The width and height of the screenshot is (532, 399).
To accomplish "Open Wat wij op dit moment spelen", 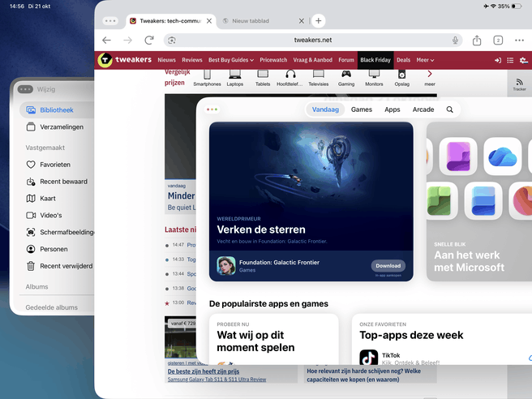I will [x=274, y=339].
